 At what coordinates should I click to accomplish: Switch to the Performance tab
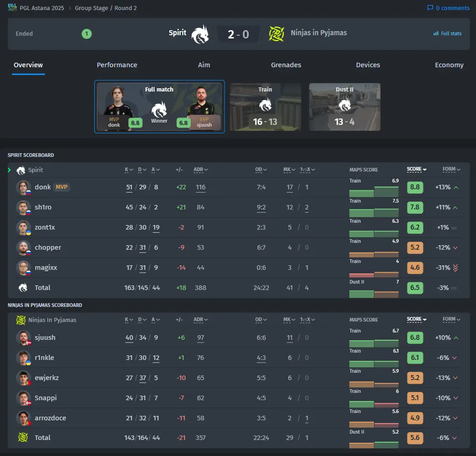[117, 65]
